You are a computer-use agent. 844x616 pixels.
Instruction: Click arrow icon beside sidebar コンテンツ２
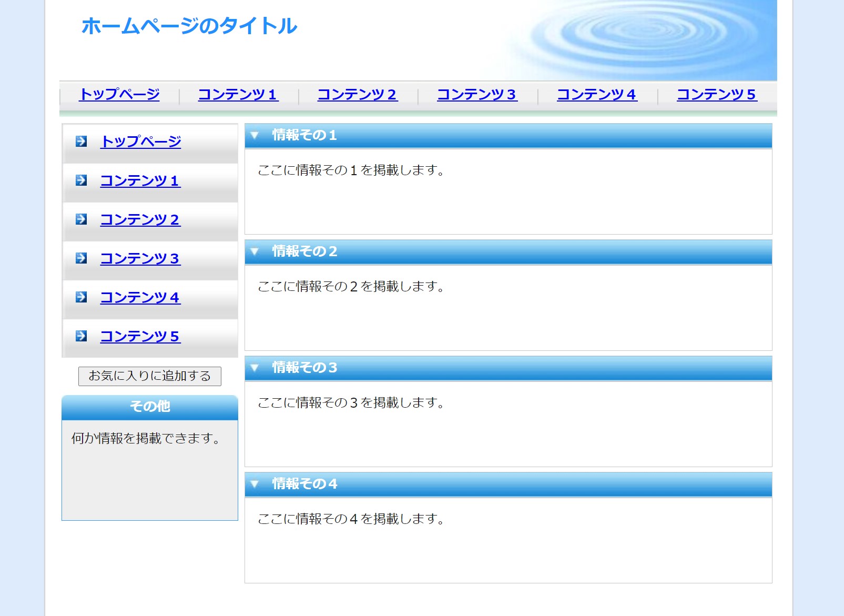click(x=81, y=219)
